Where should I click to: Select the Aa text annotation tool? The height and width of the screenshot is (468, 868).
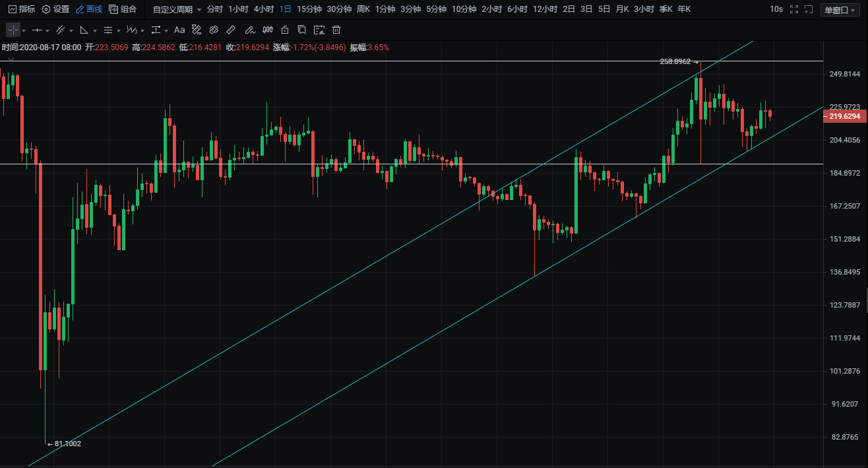(x=179, y=30)
